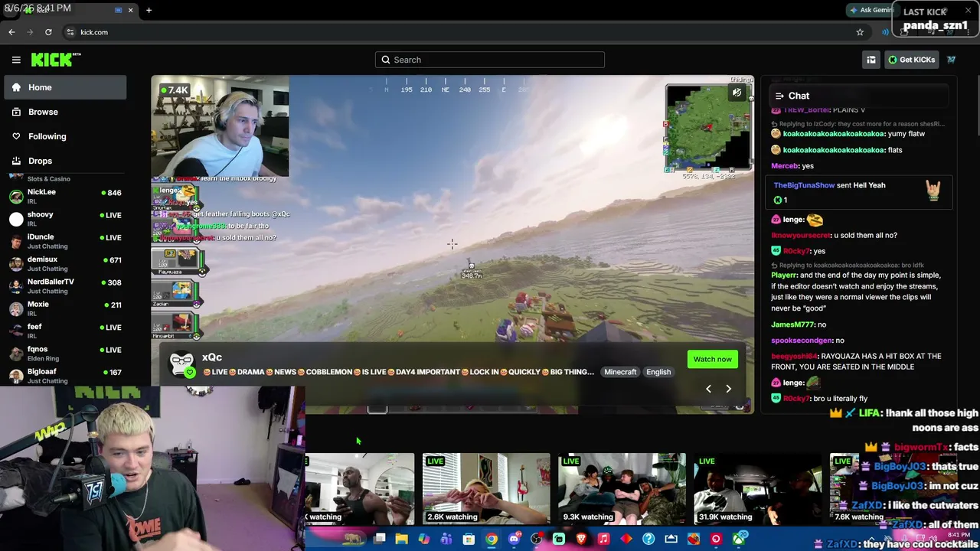Bookmark this page with the star icon
The width and height of the screenshot is (980, 551).
click(860, 32)
